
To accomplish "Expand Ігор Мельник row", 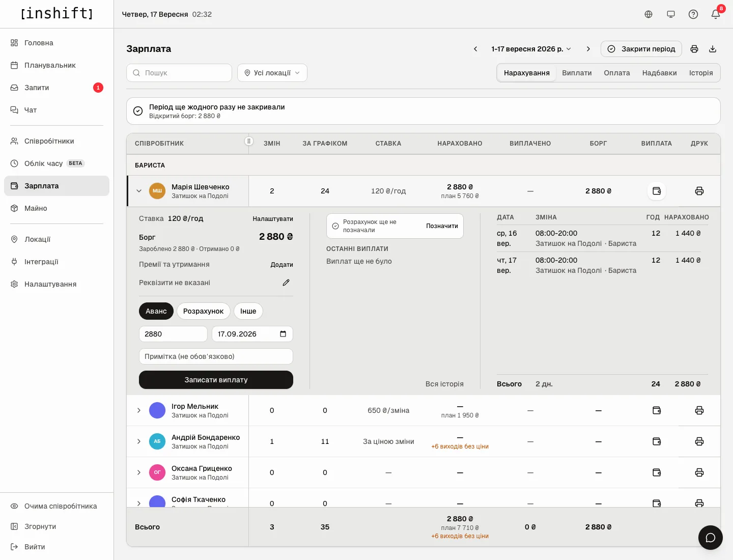I will [x=139, y=410].
